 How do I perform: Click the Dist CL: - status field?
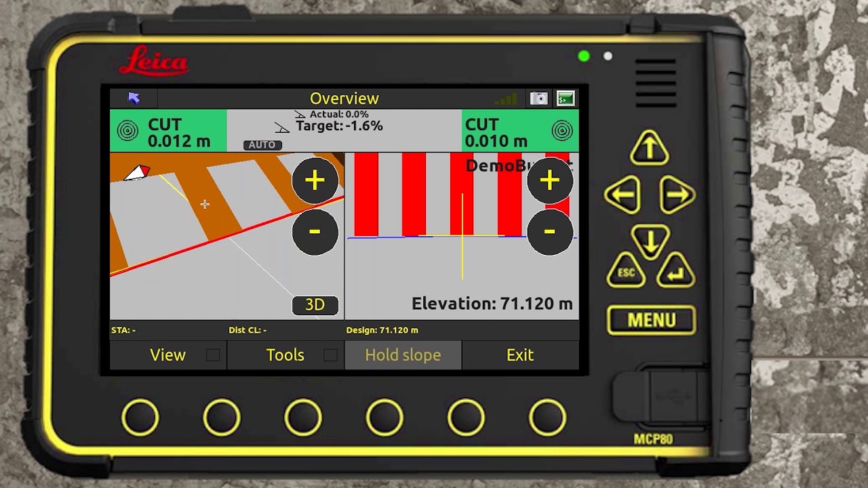pos(248,330)
